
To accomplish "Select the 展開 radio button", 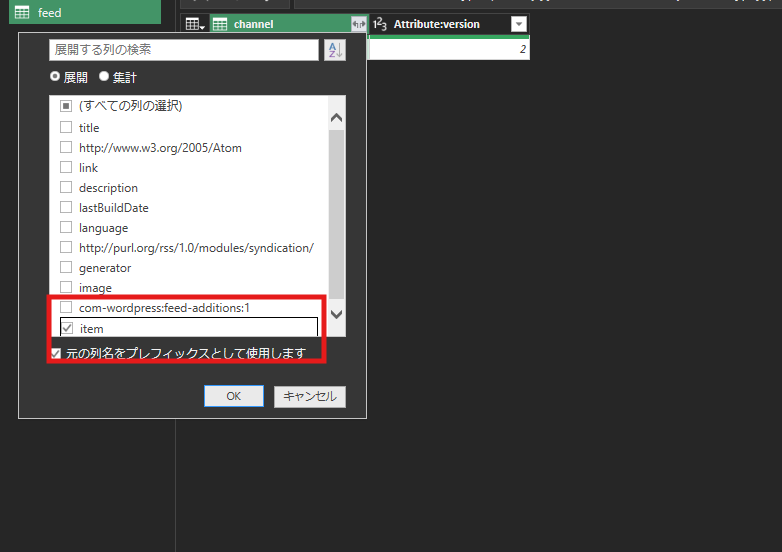I will click(56, 77).
